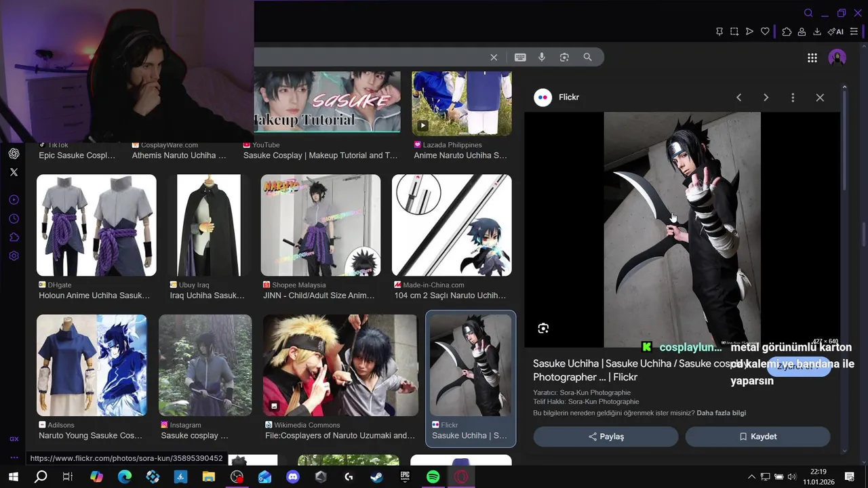This screenshot has height=488, width=868.
Task: Click the Kaydet save button
Action: click(757, 436)
